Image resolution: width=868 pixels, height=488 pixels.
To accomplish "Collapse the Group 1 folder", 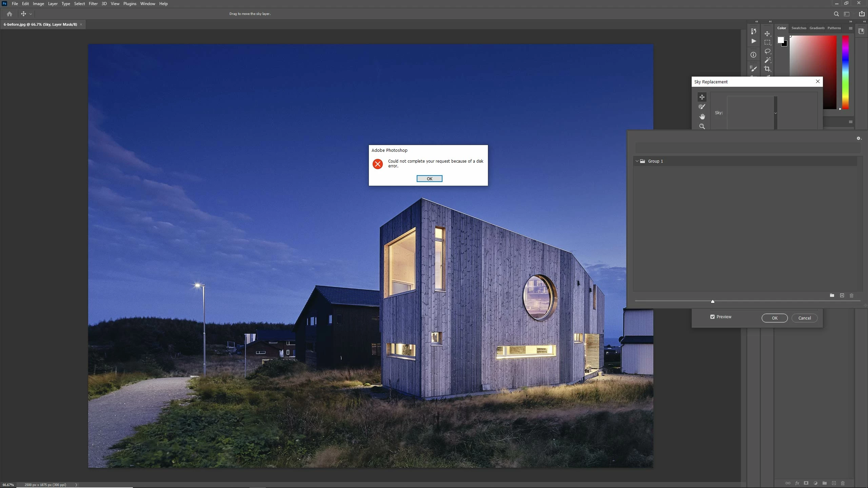I will pos(637,161).
